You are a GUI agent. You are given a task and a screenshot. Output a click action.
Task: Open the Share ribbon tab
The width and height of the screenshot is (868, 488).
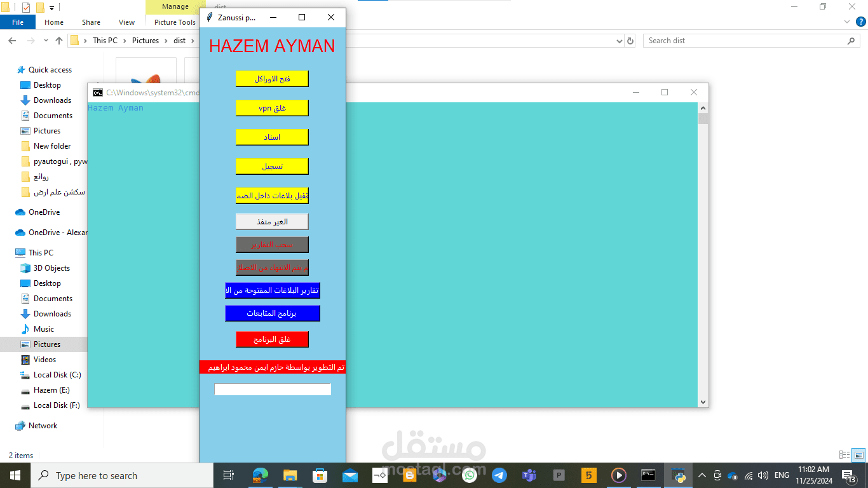pos(91,22)
